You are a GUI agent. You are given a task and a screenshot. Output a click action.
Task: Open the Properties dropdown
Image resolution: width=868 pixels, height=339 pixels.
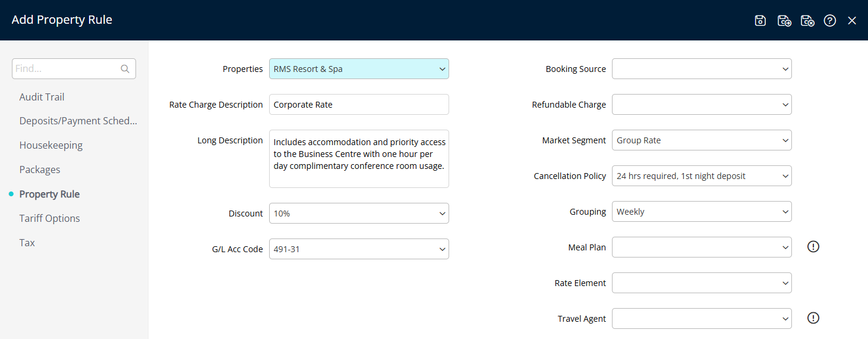click(359, 68)
